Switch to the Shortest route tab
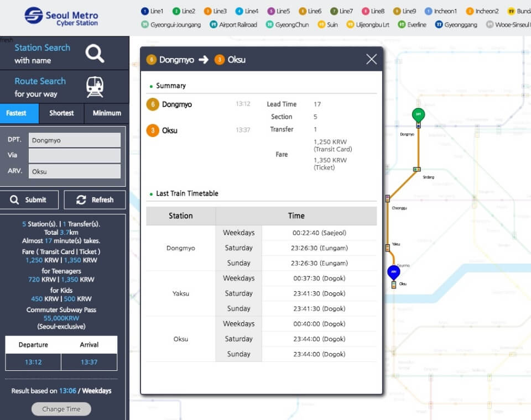This screenshot has height=420, width=531. (x=61, y=113)
